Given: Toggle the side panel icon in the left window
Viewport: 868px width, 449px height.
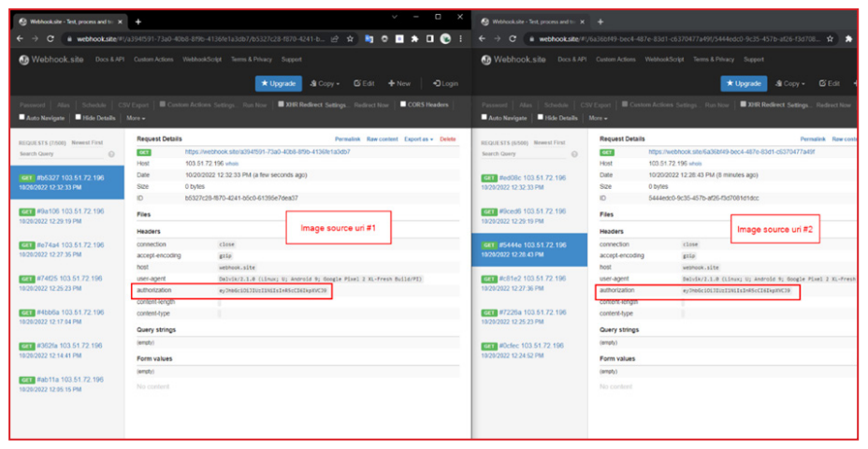Looking at the screenshot, I should point(429,38).
